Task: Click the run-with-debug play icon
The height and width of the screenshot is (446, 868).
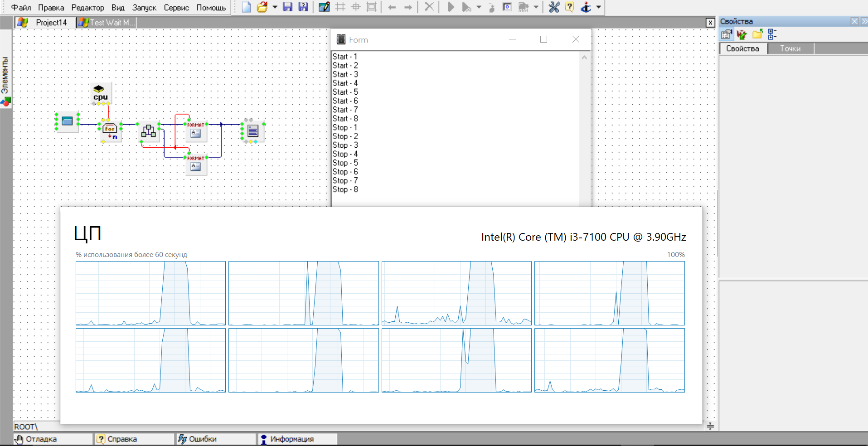Action: (x=466, y=7)
